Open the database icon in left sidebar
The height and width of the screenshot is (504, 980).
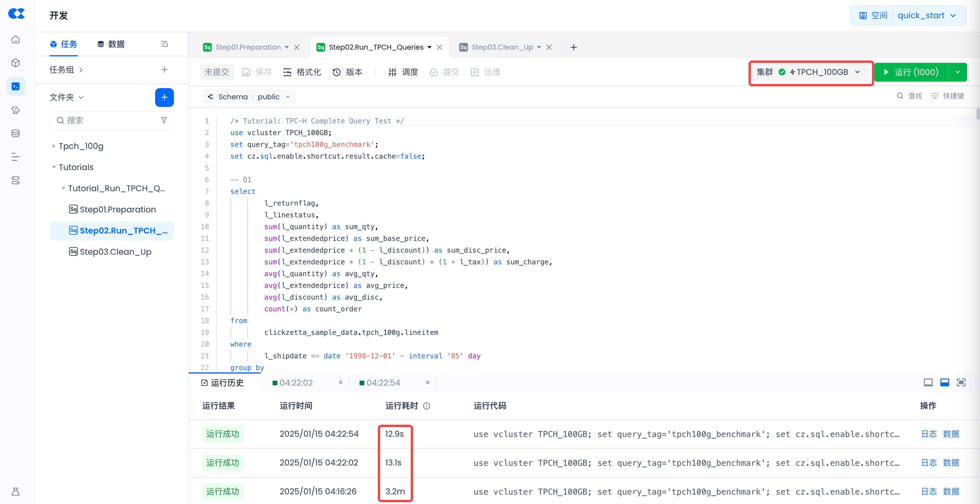(16, 134)
